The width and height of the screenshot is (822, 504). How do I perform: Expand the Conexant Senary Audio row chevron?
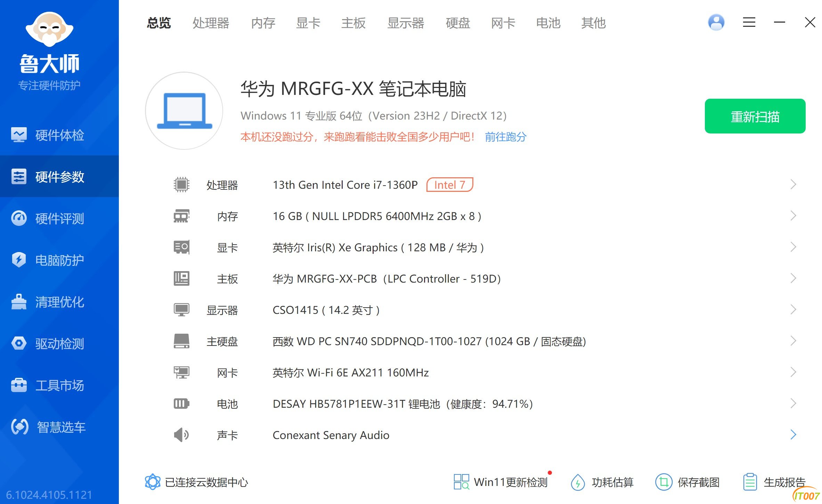[793, 434]
